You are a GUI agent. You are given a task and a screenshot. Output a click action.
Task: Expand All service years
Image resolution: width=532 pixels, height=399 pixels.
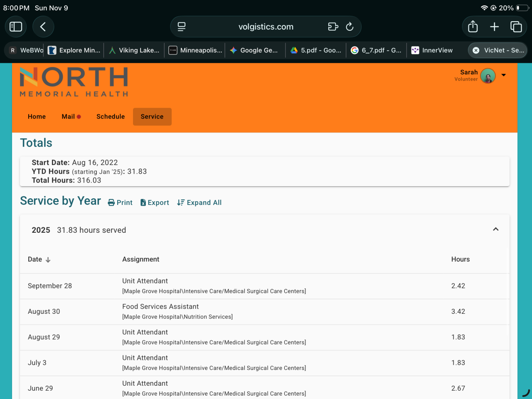199,203
